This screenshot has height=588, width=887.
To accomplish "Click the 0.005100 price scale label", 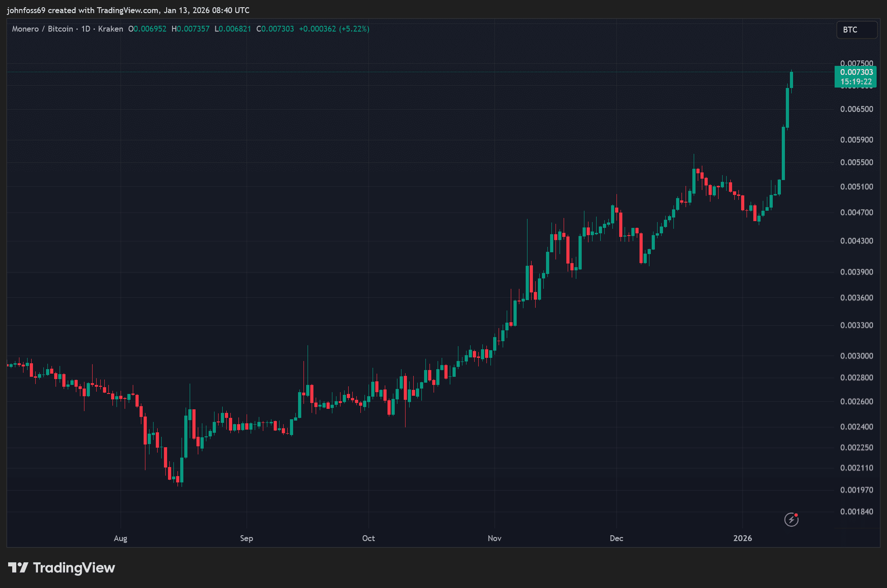I will click(856, 187).
